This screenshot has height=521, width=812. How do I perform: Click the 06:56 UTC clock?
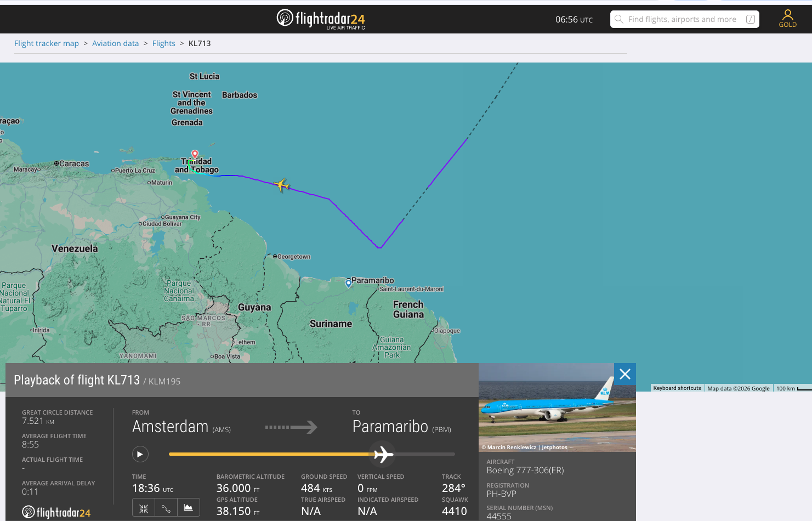pos(574,19)
